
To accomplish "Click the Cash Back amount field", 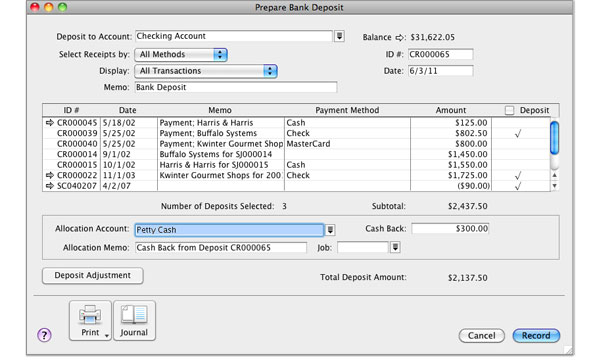I will (x=450, y=229).
